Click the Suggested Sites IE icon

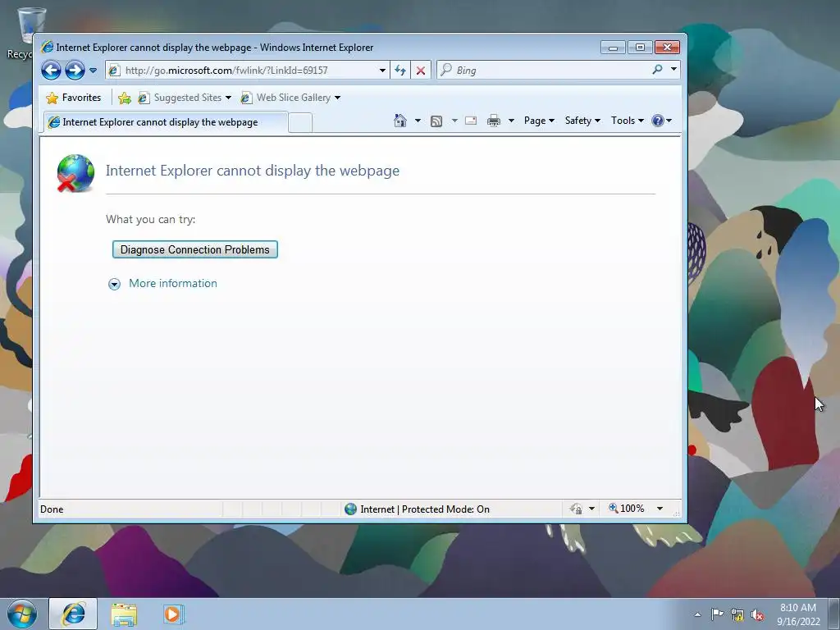[x=143, y=98]
